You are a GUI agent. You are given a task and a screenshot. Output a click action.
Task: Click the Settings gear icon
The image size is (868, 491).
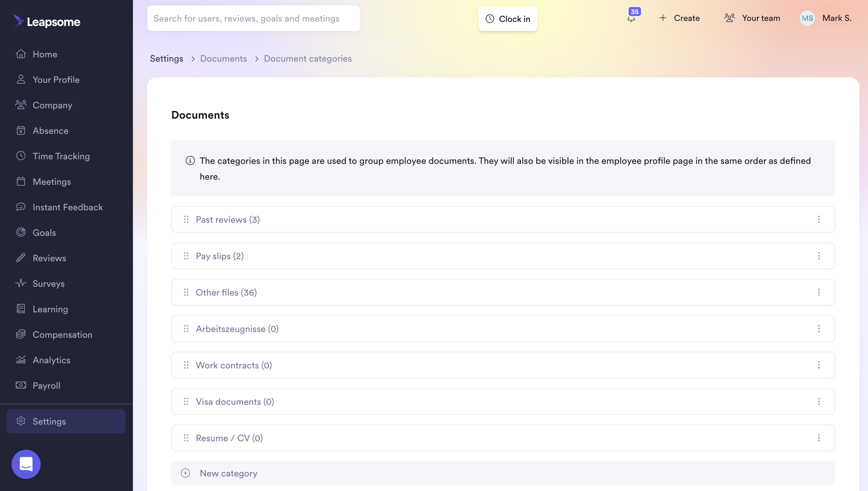pyautogui.click(x=21, y=421)
